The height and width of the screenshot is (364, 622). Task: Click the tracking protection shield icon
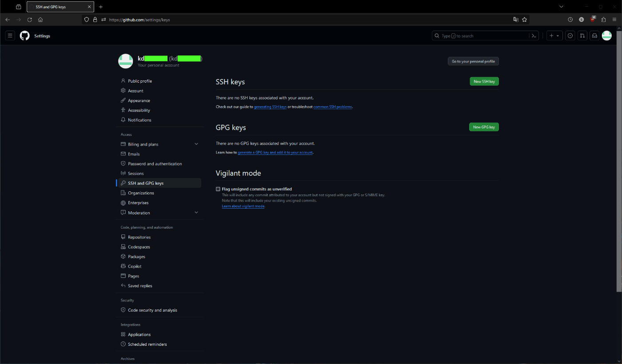(x=87, y=20)
